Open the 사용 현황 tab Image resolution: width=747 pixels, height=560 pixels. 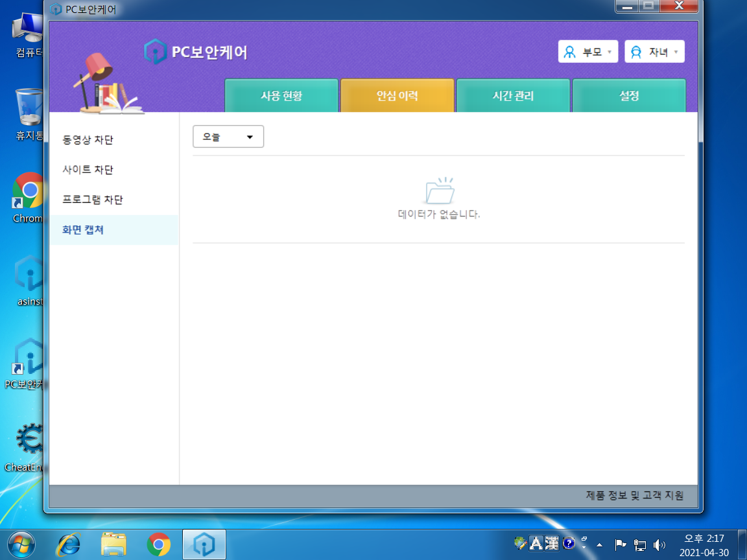(x=281, y=96)
